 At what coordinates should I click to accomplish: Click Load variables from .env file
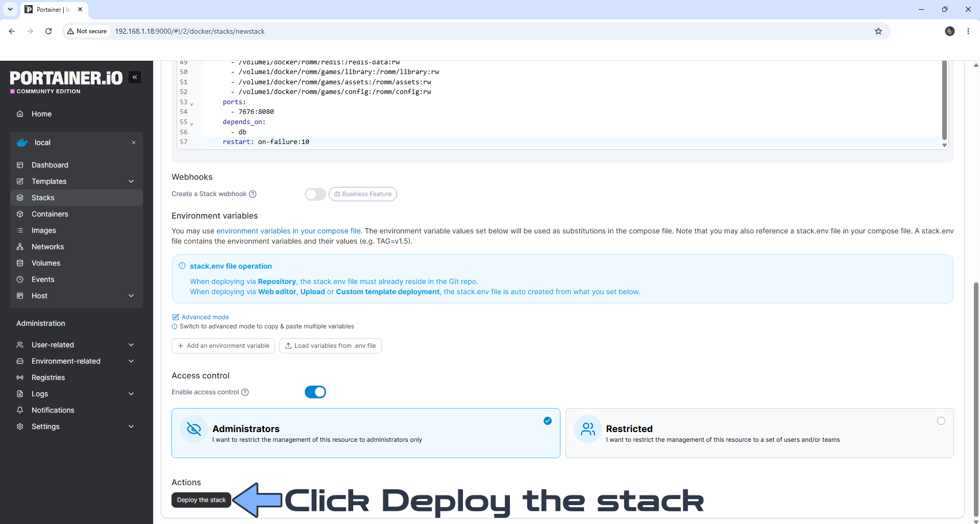point(330,346)
